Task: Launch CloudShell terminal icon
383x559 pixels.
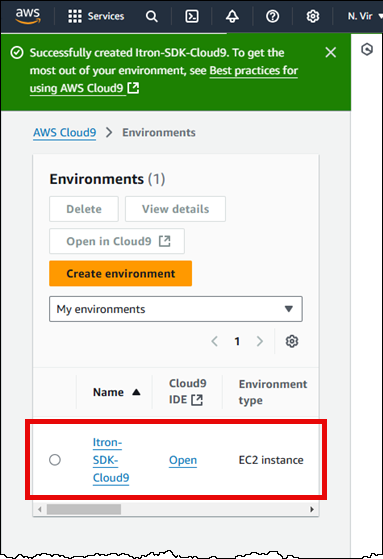Action: pyautogui.click(x=192, y=16)
